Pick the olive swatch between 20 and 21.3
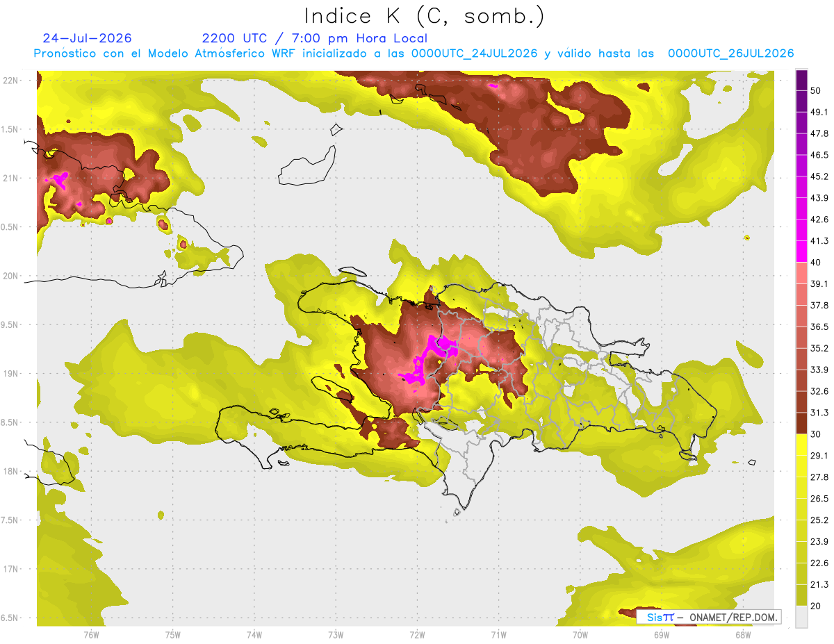834x644 pixels. (x=801, y=595)
